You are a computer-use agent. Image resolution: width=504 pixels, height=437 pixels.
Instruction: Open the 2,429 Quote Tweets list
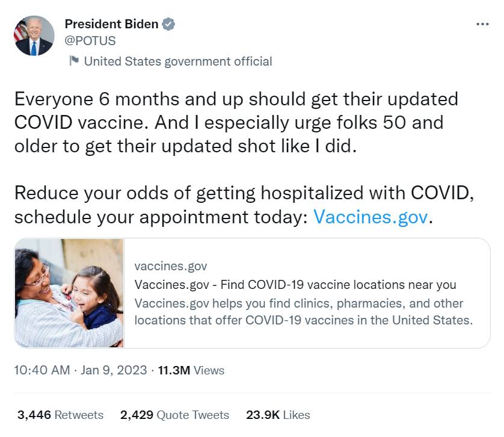pyautogui.click(x=174, y=415)
